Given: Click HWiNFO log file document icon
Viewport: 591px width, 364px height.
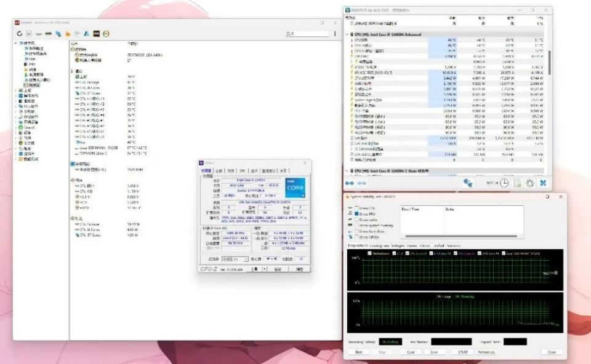Looking at the screenshot, I should (x=518, y=183).
